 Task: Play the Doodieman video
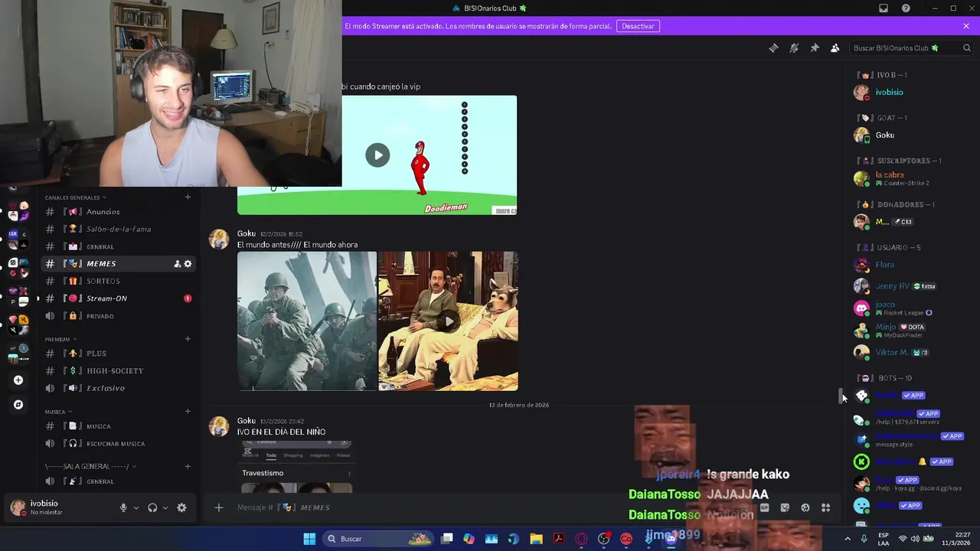pos(377,155)
